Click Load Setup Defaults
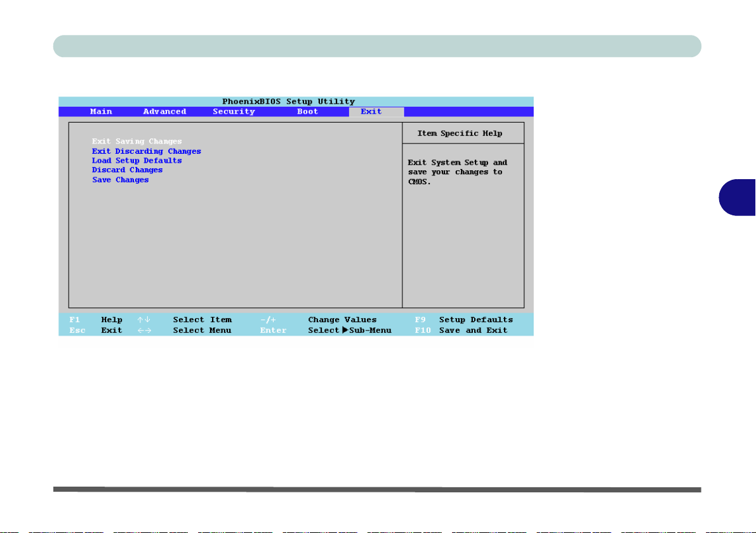Image resolution: width=756 pixels, height=533 pixels. point(137,161)
